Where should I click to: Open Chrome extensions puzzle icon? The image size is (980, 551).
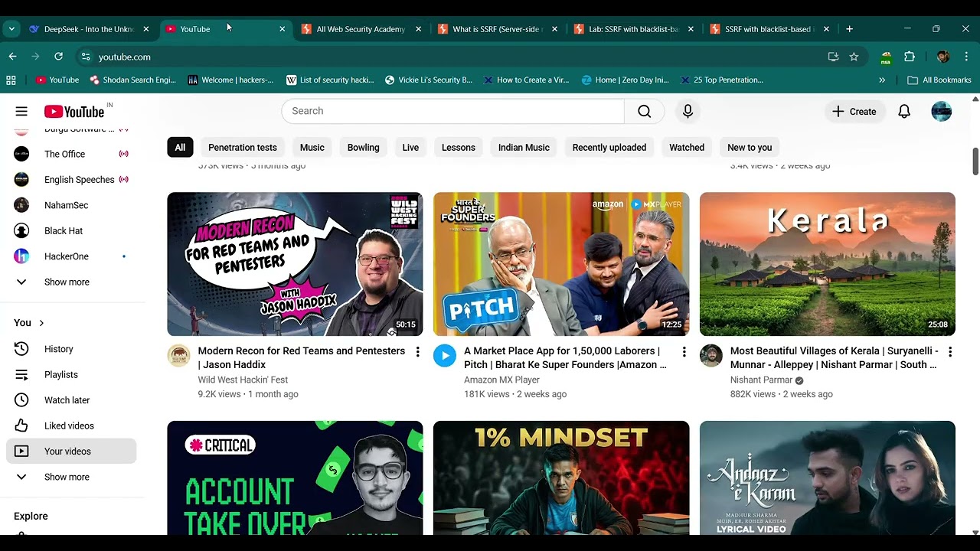coord(910,57)
